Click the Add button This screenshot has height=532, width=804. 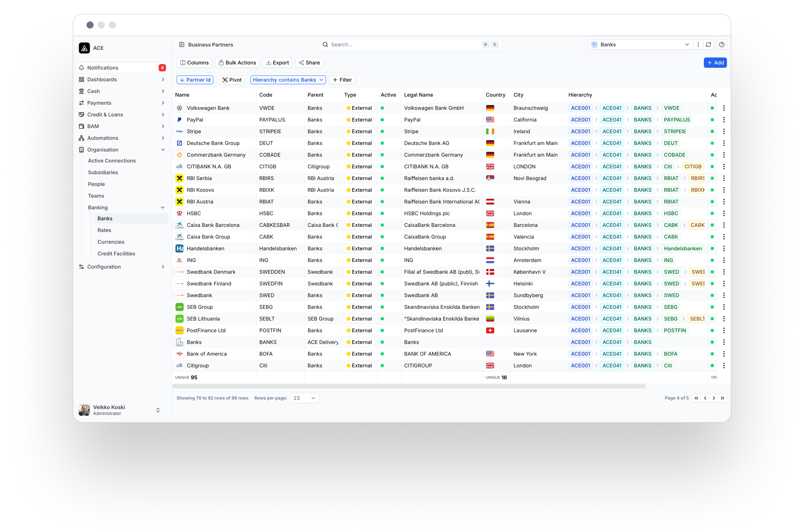pyautogui.click(x=715, y=63)
